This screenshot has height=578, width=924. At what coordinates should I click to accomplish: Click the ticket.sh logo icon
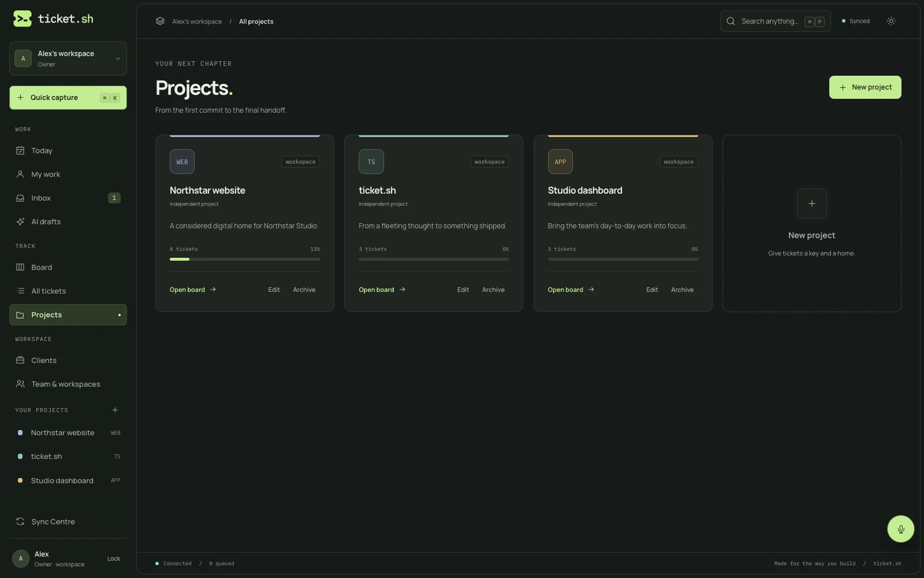coord(23,18)
